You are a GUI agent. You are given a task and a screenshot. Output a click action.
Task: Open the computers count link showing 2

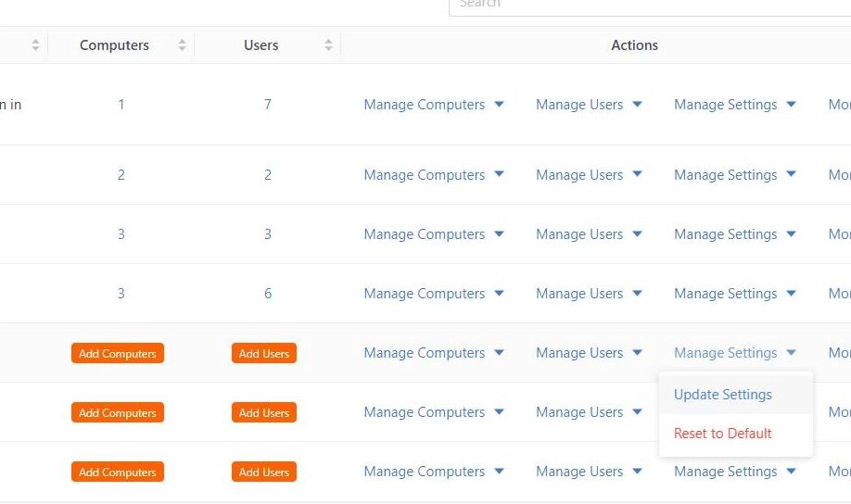tap(121, 175)
